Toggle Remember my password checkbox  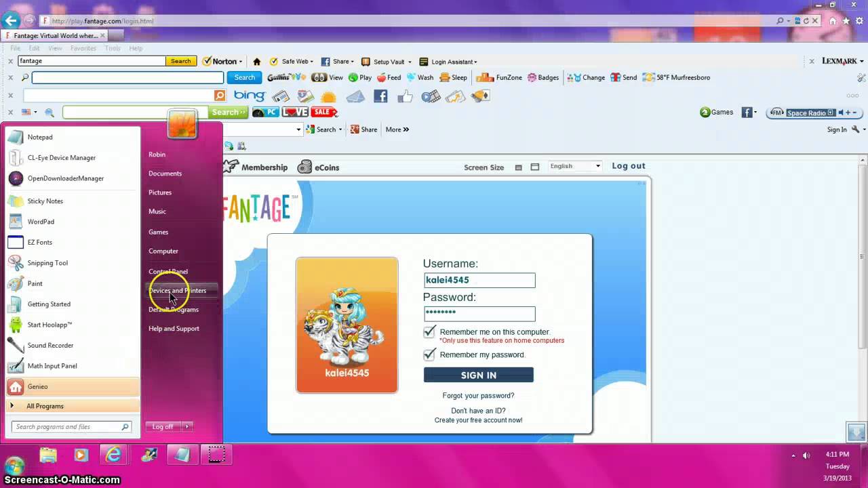point(429,354)
